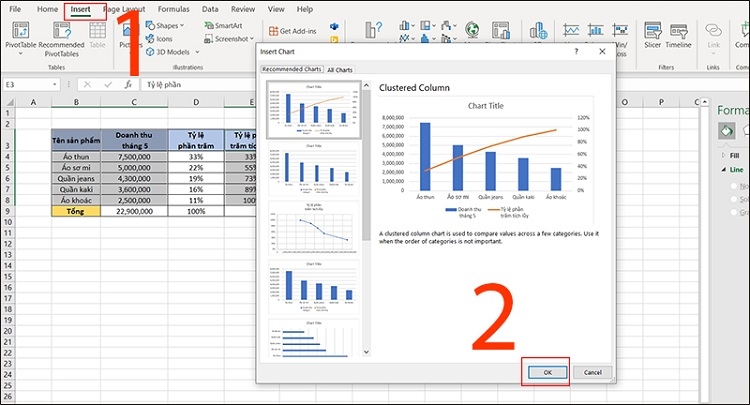This screenshot has width=750, height=405.
Task: Click the dialog Help question mark
Action: point(576,50)
